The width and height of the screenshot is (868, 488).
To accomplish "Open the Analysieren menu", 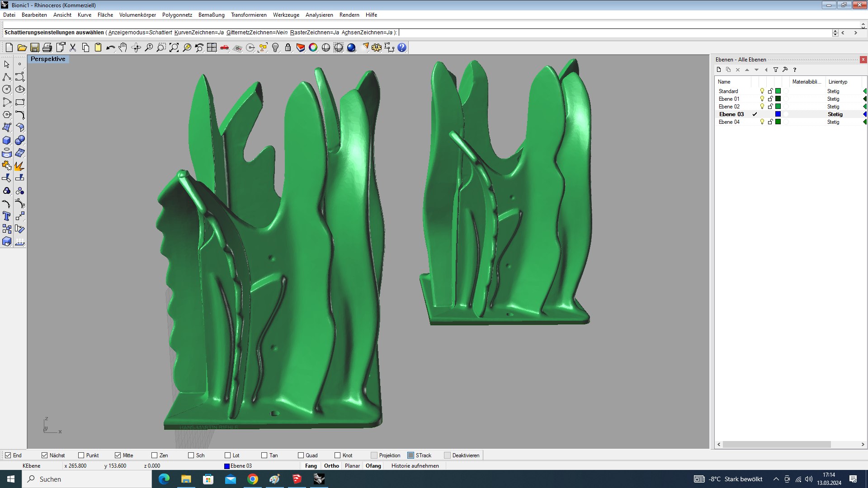I will [x=319, y=15].
